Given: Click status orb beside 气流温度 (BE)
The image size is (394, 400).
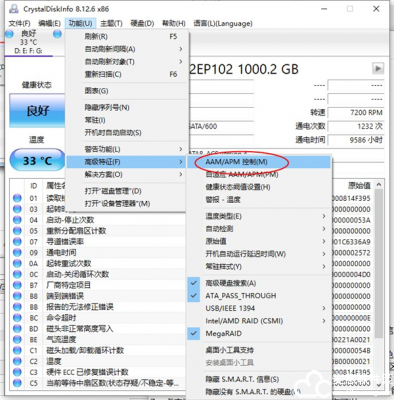Looking at the screenshot, I should tap(17, 340).
